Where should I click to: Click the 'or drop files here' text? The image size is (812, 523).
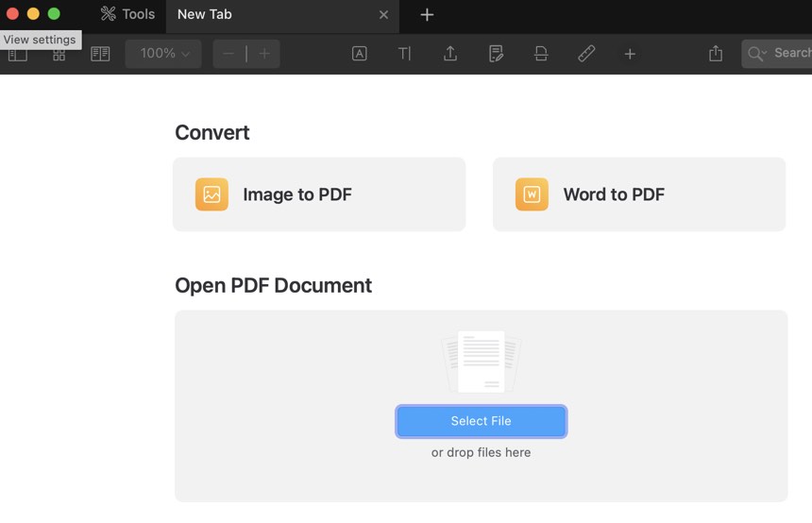point(482,452)
